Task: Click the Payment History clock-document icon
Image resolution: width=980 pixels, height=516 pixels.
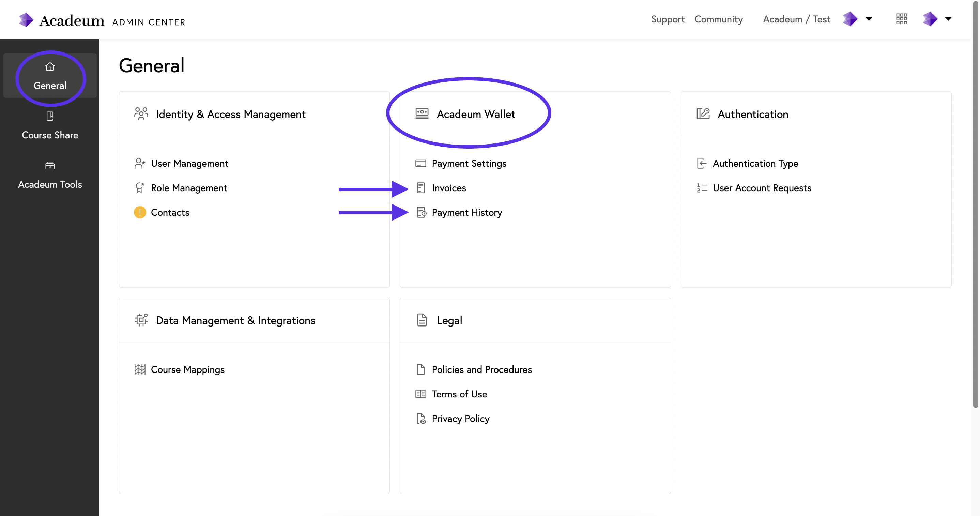Action: click(x=422, y=212)
